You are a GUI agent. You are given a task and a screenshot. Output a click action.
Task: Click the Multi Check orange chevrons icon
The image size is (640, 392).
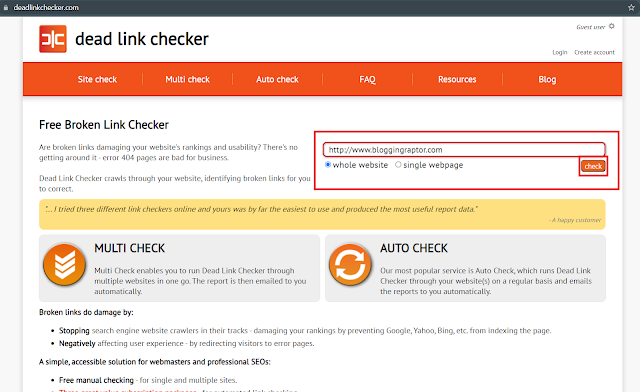64,264
